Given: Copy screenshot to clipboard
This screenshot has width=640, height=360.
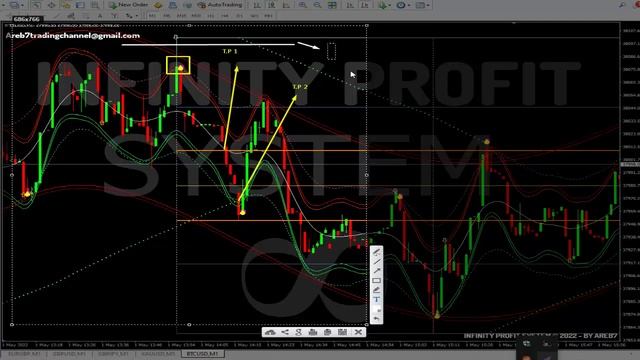Looking at the screenshot, I should click(x=327, y=332).
